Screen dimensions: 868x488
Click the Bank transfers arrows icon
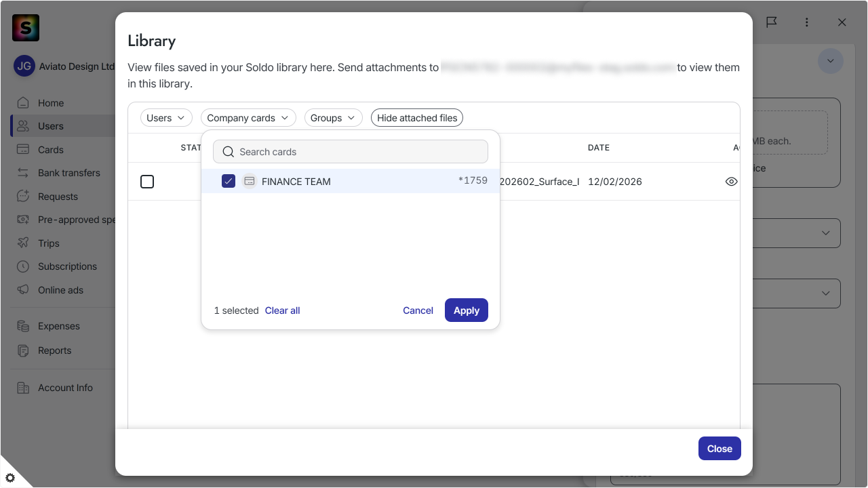23,173
